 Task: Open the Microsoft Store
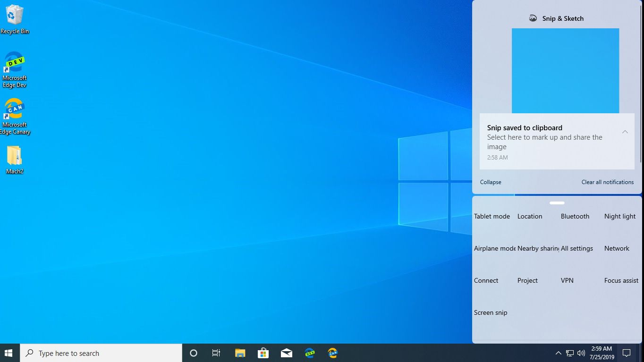pos(263,353)
